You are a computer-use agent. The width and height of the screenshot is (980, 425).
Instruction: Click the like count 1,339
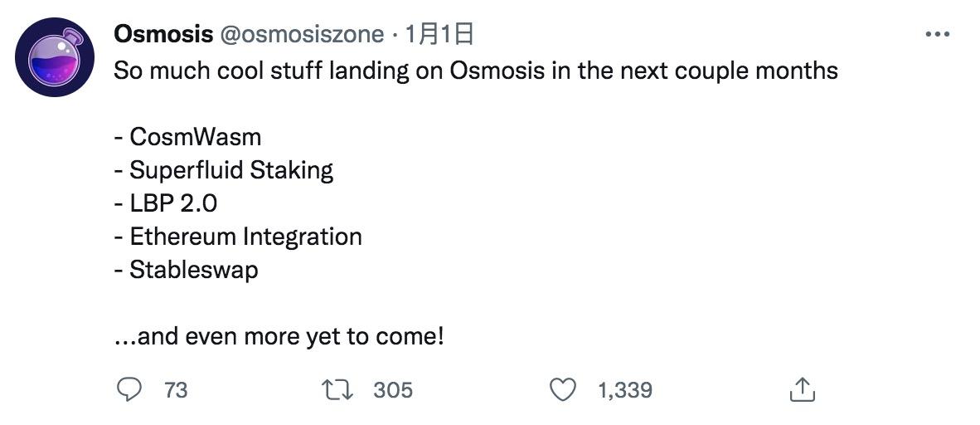(x=624, y=389)
